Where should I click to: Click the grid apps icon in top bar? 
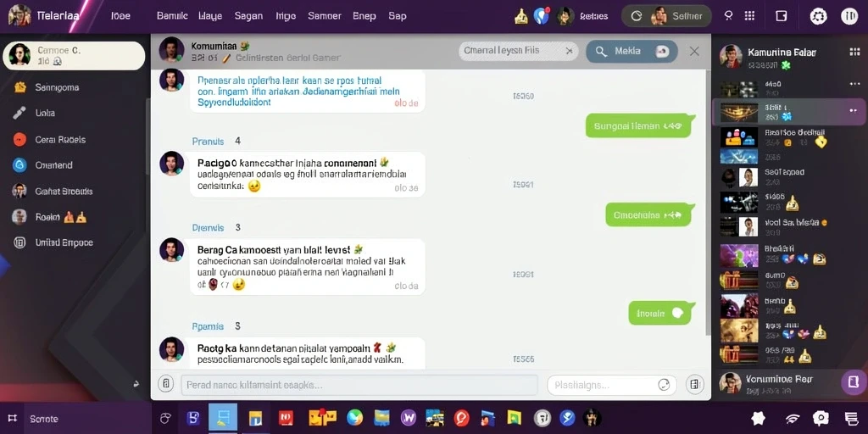pyautogui.click(x=749, y=15)
